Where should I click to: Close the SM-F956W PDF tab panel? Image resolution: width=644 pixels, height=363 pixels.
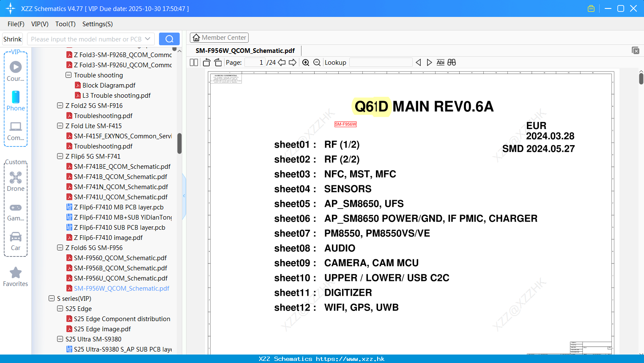[x=636, y=50]
